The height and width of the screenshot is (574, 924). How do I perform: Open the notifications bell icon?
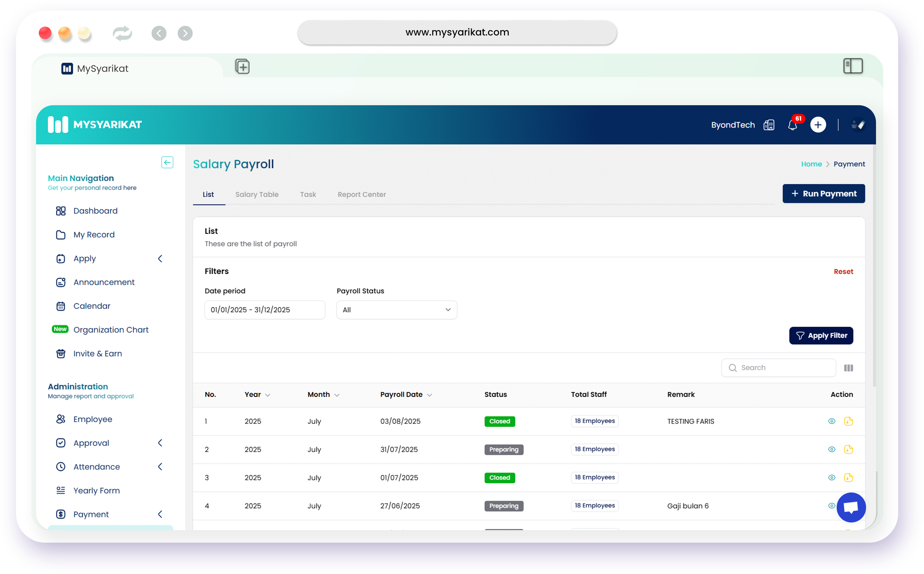pos(792,125)
